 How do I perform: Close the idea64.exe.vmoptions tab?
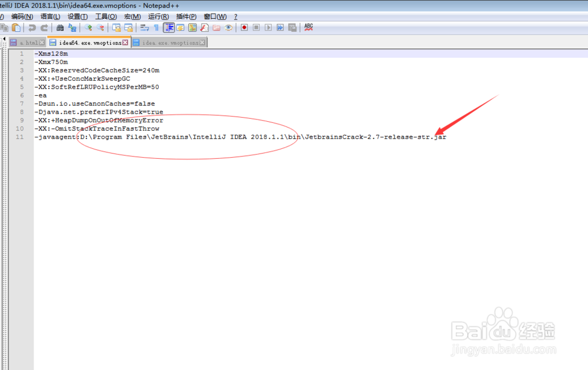coord(125,43)
